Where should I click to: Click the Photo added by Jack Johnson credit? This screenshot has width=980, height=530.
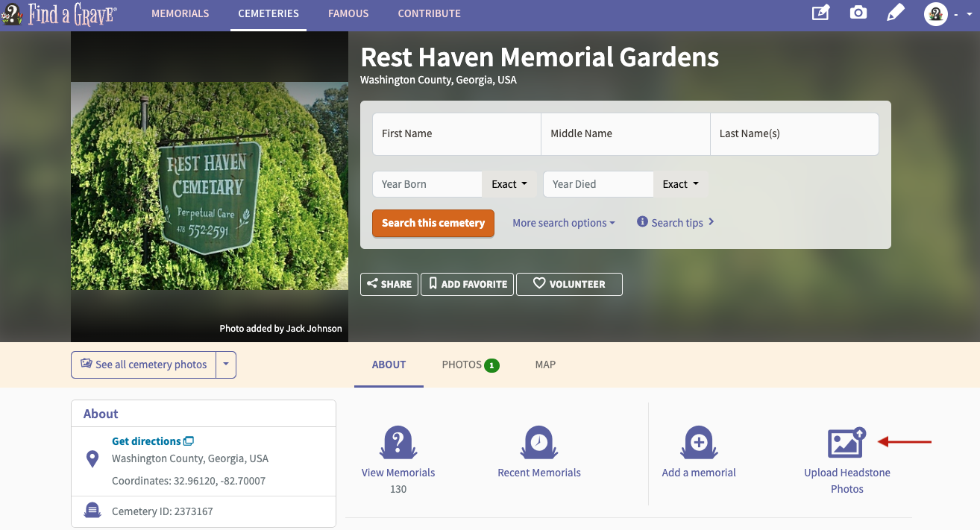(280, 328)
